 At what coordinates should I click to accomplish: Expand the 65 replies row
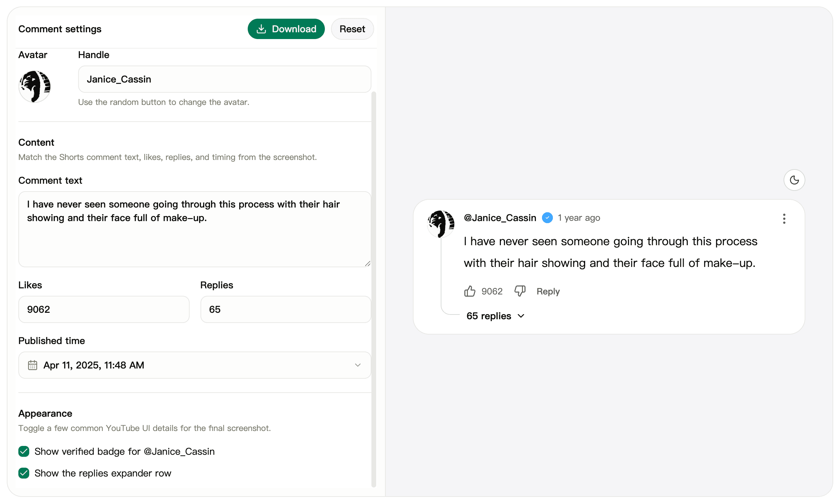coord(495,316)
